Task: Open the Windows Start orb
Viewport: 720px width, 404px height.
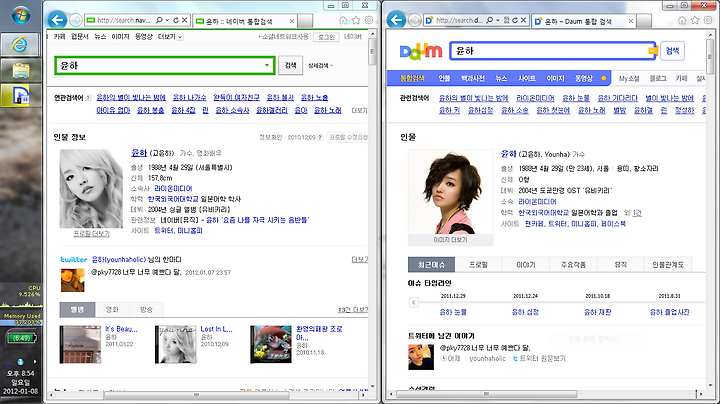Action: (21, 15)
